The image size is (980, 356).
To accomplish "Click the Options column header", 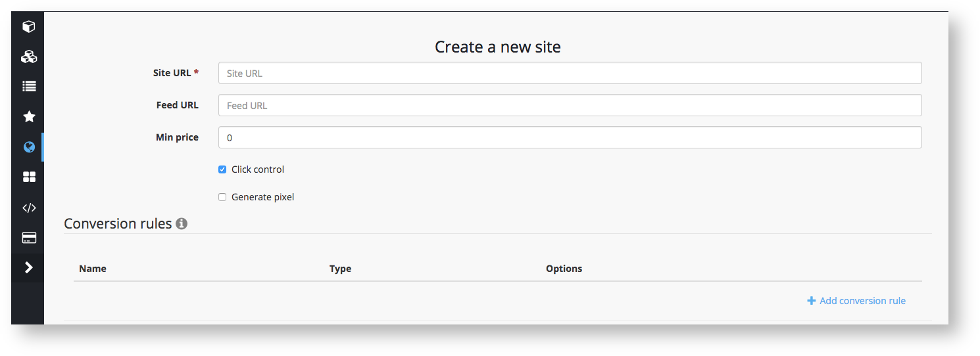I will pyautogui.click(x=564, y=269).
